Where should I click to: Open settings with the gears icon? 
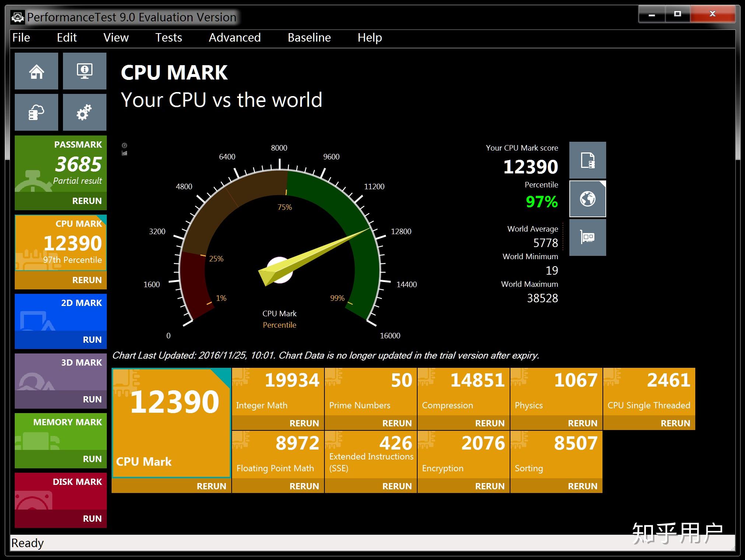(x=84, y=112)
